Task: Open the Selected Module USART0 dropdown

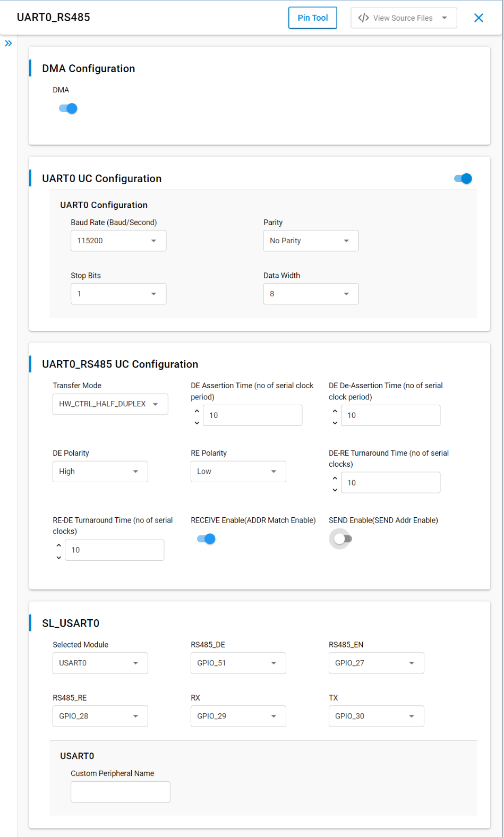Action: click(x=100, y=663)
